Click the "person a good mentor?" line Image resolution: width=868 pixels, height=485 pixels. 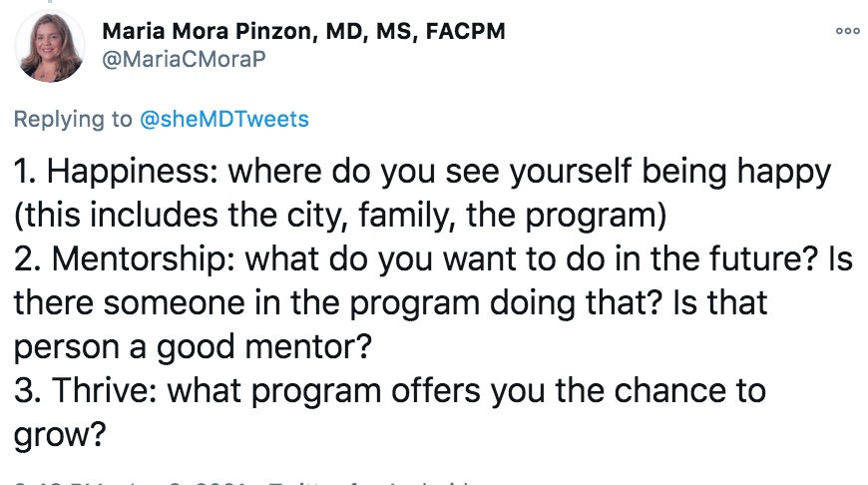click(x=189, y=345)
